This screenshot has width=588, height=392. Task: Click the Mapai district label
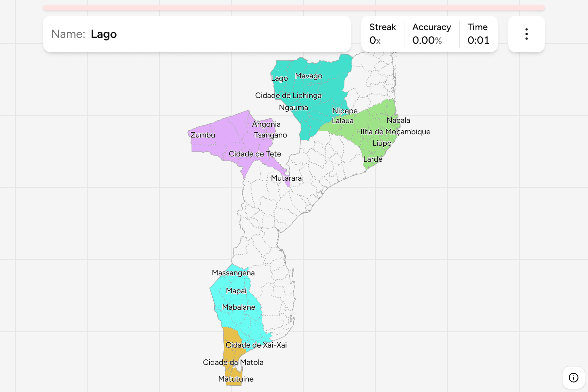[x=236, y=291]
